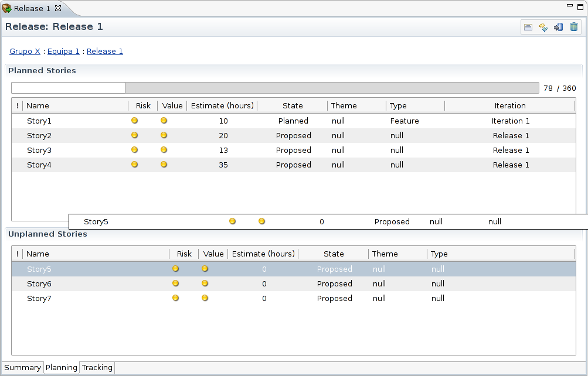Click Story1's 'Feature' type cell
The height and width of the screenshot is (376, 588).
[405, 121]
